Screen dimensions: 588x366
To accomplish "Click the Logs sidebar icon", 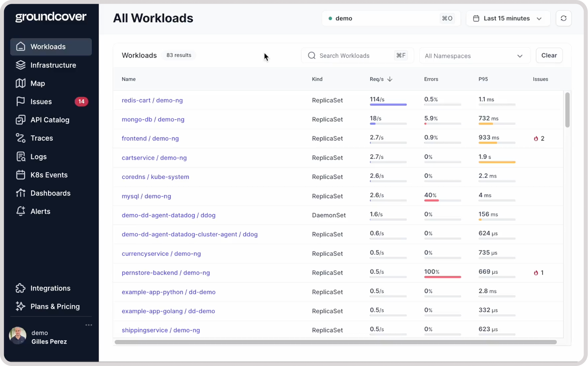I will [20, 156].
